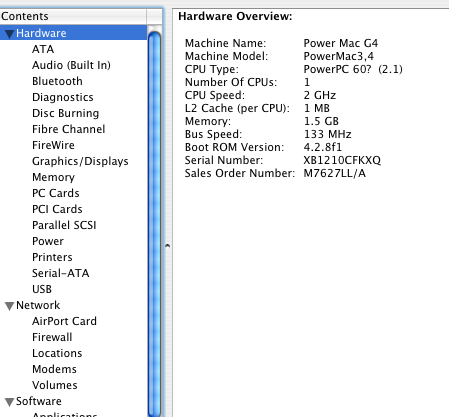
Task: Click the Hardware Overview heading
Action: tap(235, 16)
